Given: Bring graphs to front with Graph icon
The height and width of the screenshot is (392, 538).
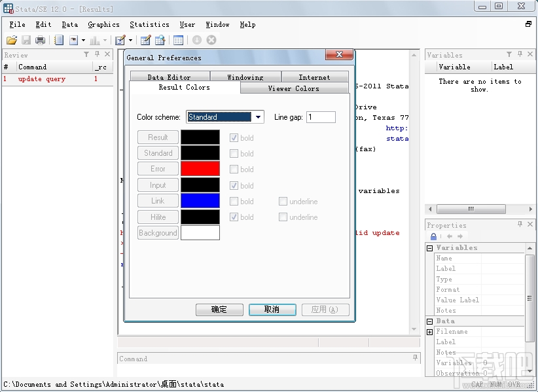Looking at the screenshot, I should (95, 39).
